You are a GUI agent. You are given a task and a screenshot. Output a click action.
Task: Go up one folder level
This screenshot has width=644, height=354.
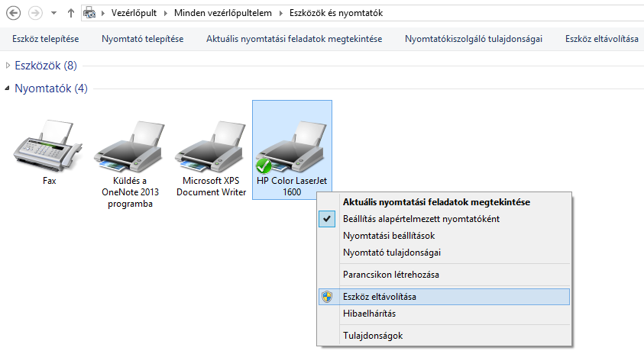tap(70, 13)
